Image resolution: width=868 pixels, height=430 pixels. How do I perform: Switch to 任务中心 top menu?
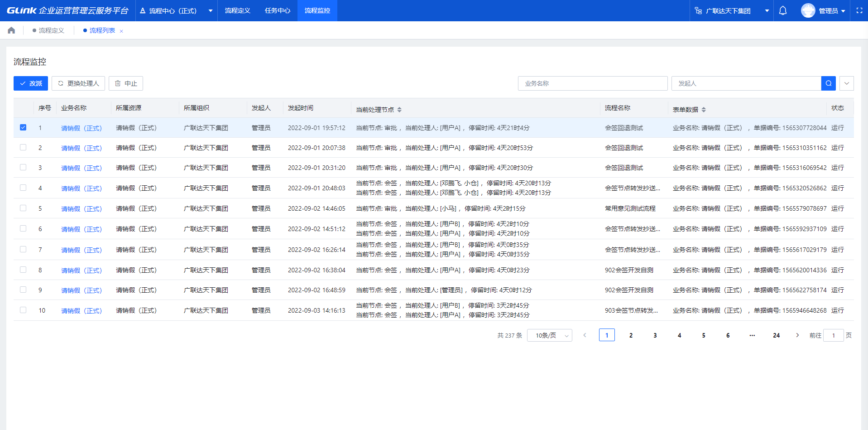(278, 10)
